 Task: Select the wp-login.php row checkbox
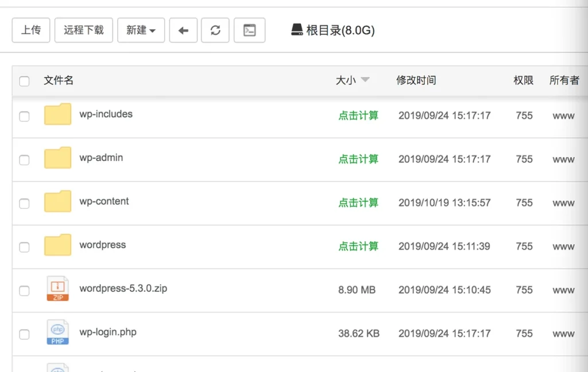(x=24, y=334)
